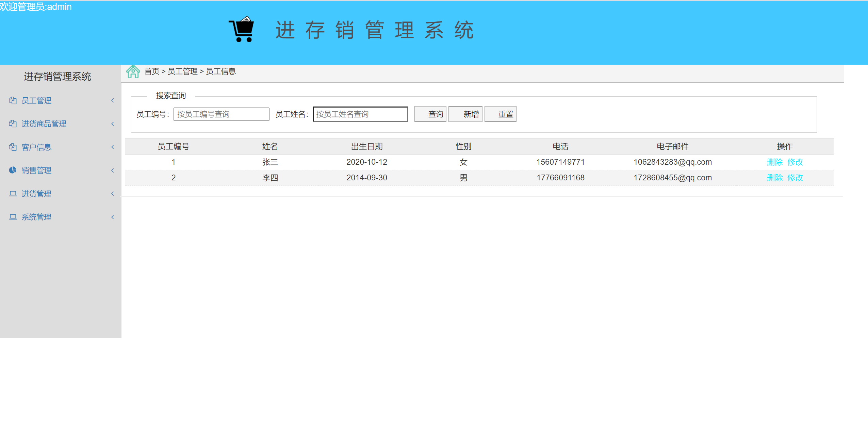Viewport: 868px width, 439px height.
Task: Click the 欢迎管理员:admin welcome text
Action: [36, 7]
